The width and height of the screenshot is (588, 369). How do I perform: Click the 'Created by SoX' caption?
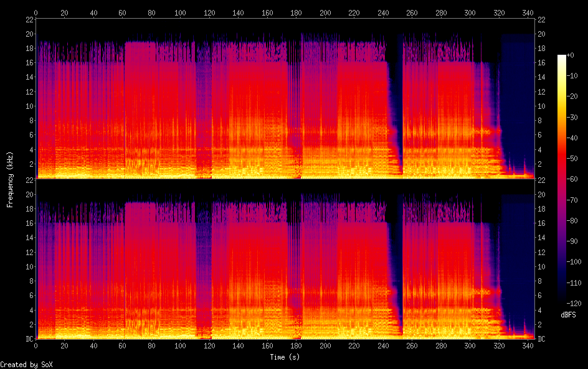point(26,365)
